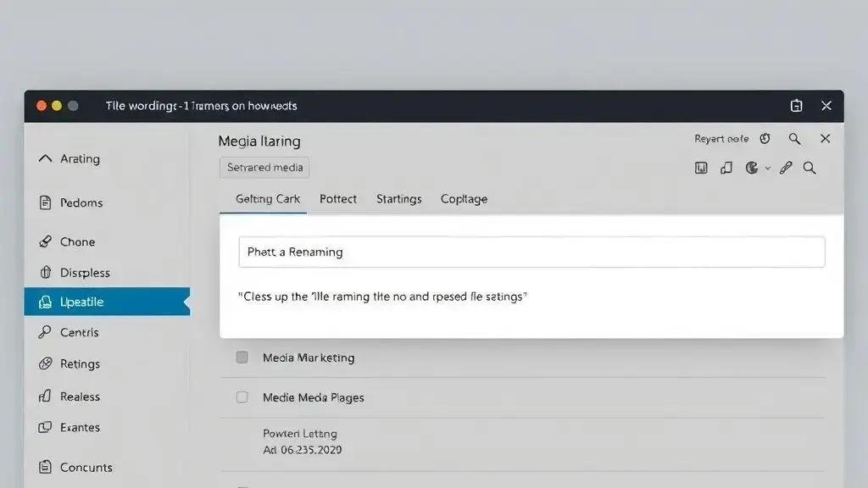
Task: Open Centris from the sidebar
Action: tap(79, 332)
